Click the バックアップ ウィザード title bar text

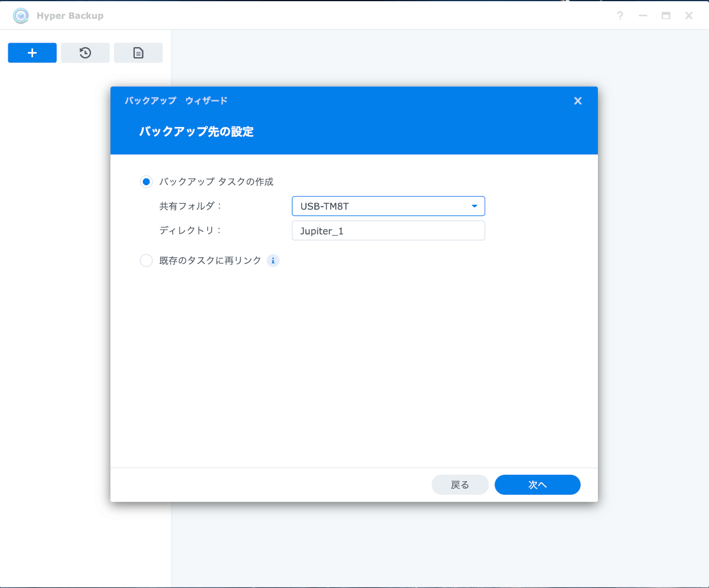click(176, 101)
